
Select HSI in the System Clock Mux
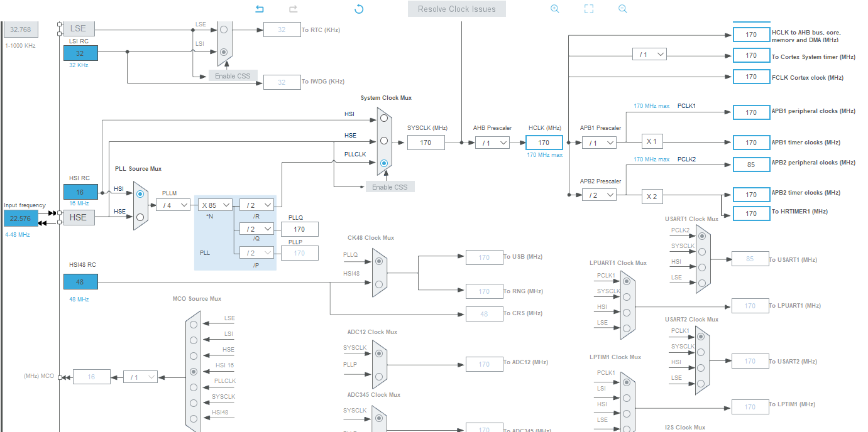(x=383, y=119)
